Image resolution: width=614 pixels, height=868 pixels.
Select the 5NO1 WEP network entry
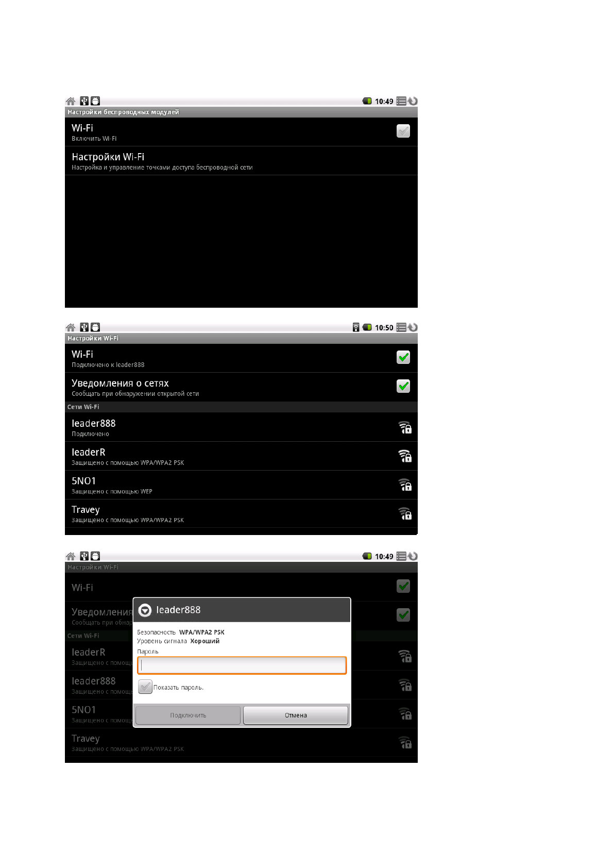click(x=241, y=485)
